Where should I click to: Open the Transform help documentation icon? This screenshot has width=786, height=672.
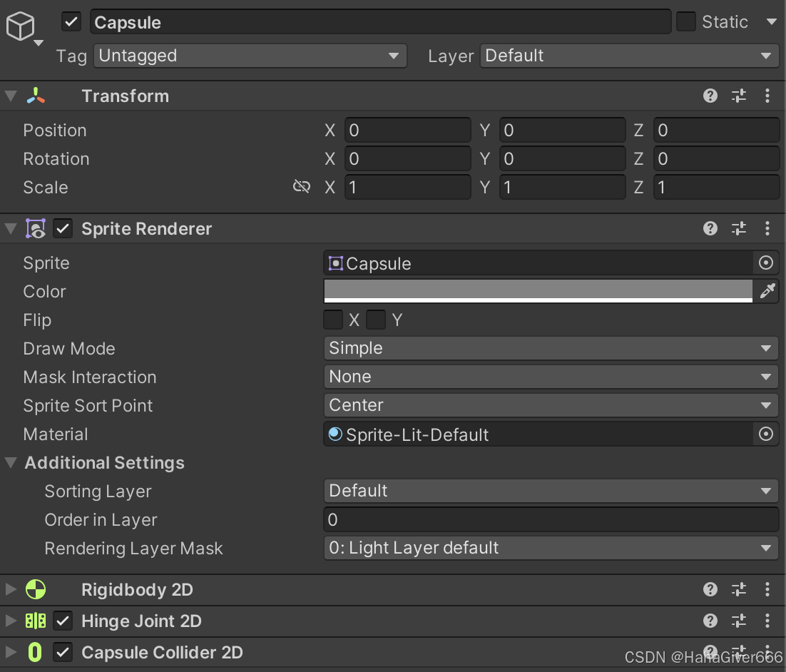(x=710, y=96)
